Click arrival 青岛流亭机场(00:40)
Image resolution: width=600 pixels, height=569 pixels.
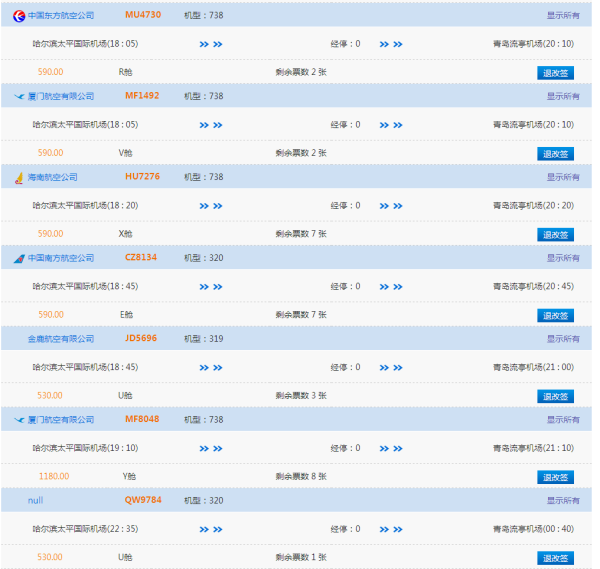tap(533, 529)
